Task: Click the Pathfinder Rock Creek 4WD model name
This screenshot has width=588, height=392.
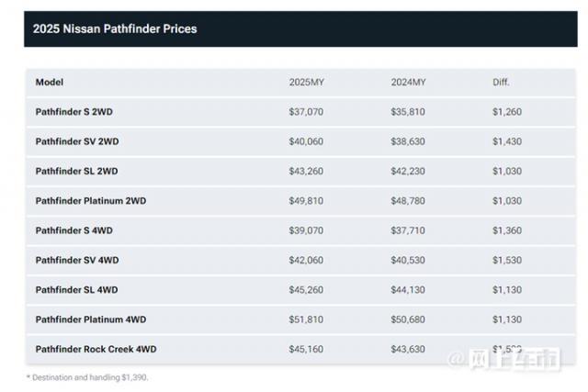Action: [x=97, y=349]
